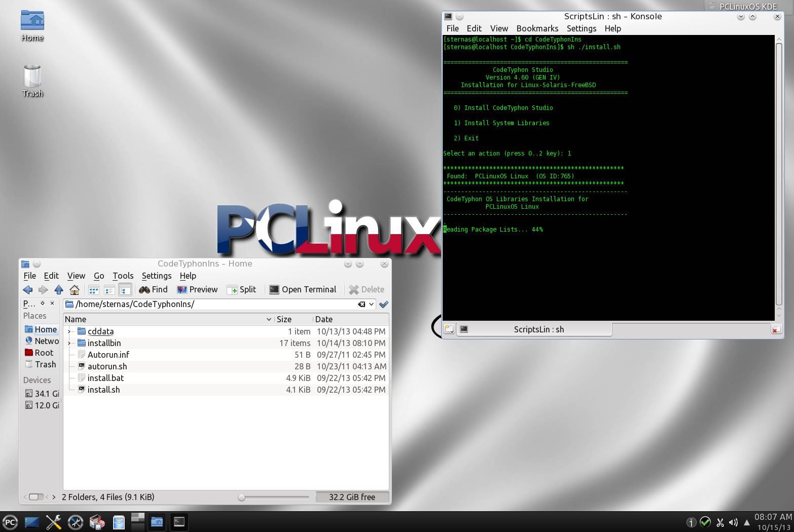Close the Places panel
The width and height of the screenshot is (794, 532).
(x=52, y=303)
